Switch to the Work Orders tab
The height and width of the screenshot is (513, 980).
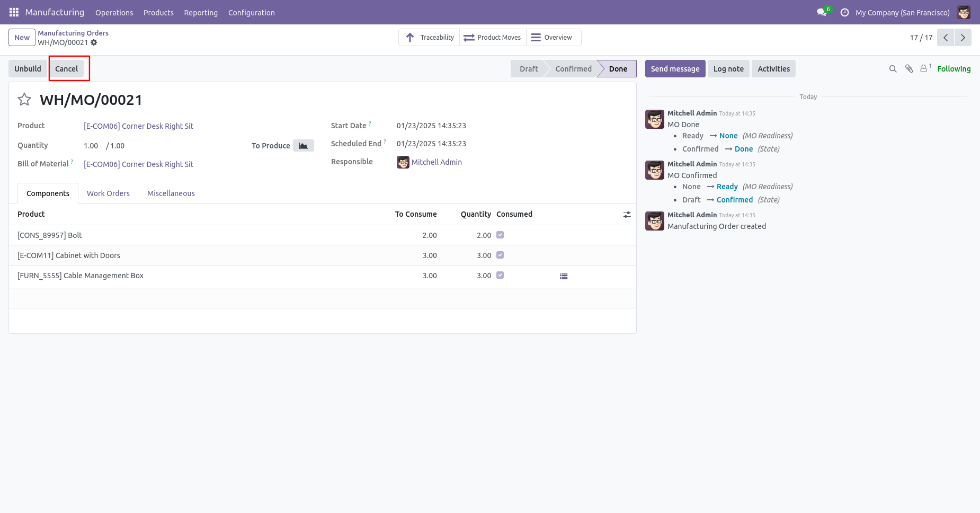108,193
